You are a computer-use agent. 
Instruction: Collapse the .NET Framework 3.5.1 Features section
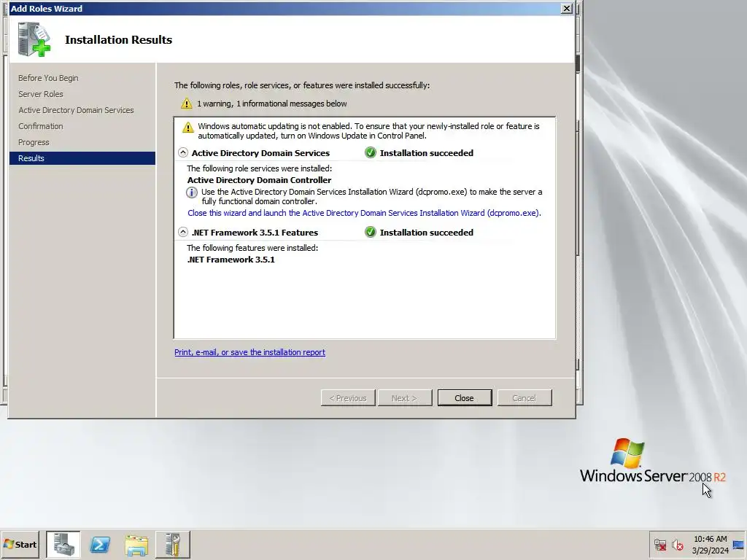pyautogui.click(x=183, y=233)
